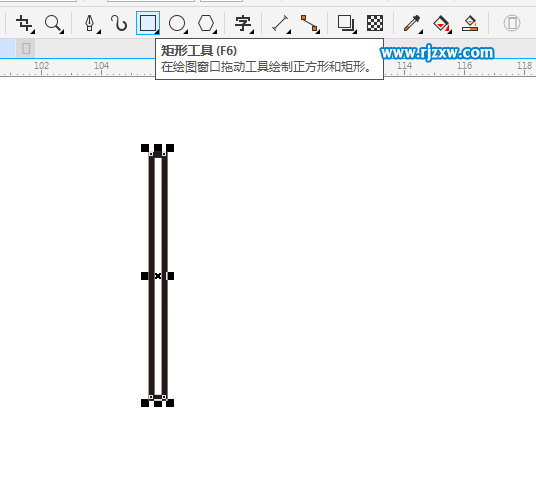Select the Interactive Fill bucket tool
Viewport: 536px width, 485px height.
(442, 24)
